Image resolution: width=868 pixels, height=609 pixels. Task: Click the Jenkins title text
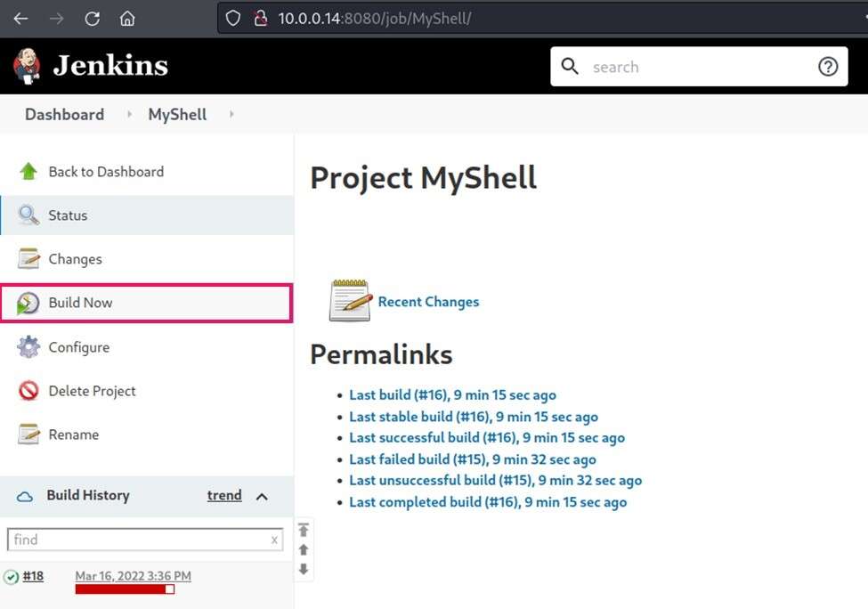point(110,65)
